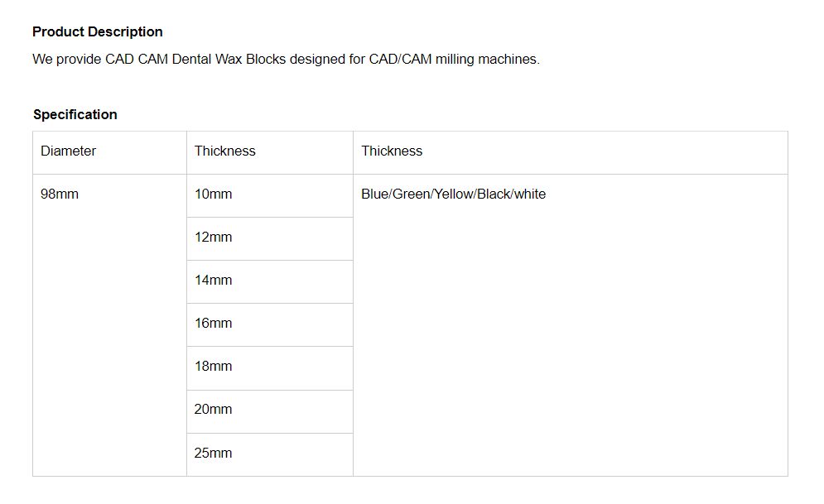Click the 18mm thickness cell
The height and width of the screenshot is (504, 824).
214,367
